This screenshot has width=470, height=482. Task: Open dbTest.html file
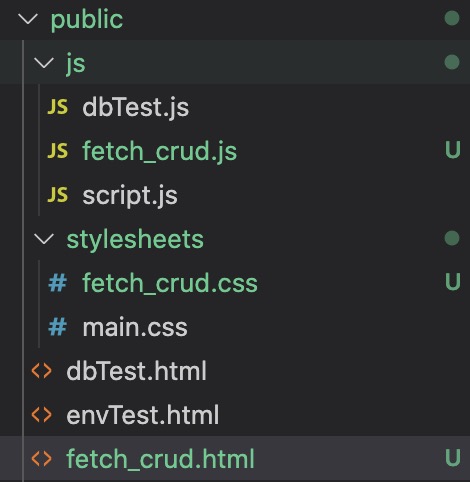tap(136, 371)
